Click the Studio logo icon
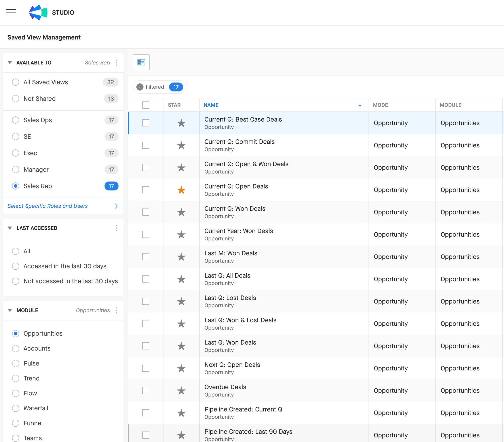This screenshot has width=504, height=442. pos(38,12)
